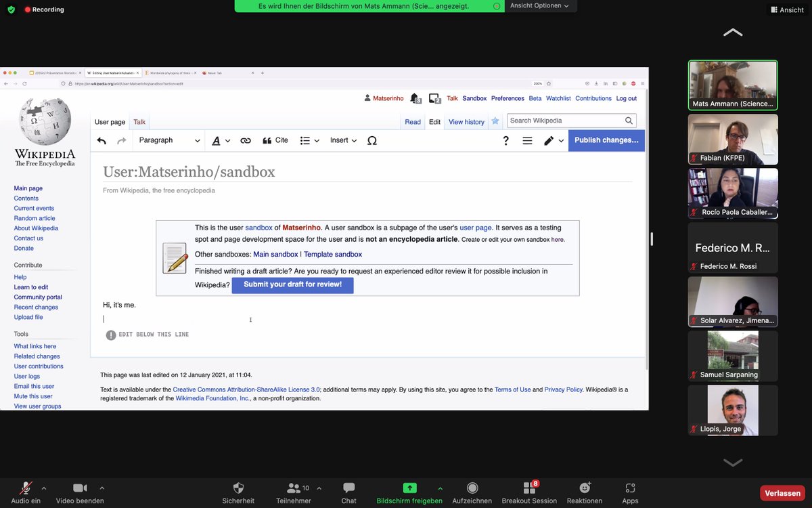Click into Search Wikipedia field

click(x=564, y=121)
